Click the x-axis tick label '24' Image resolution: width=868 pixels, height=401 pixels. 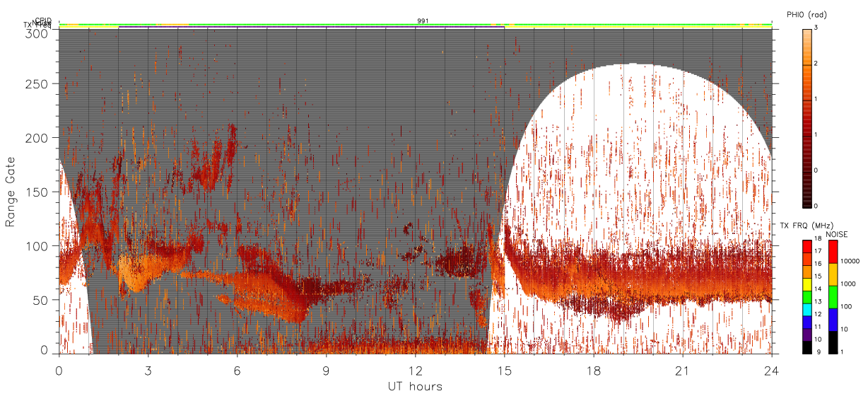tap(772, 370)
